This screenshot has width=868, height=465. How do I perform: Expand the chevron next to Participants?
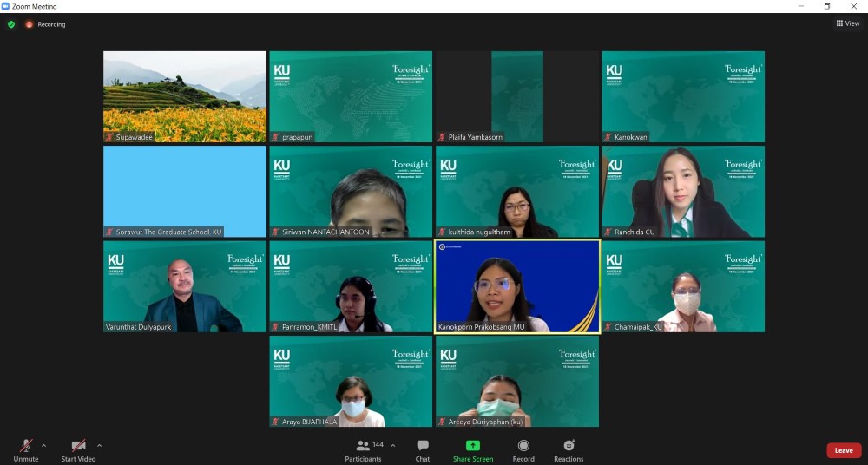pyautogui.click(x=393, y=446)
